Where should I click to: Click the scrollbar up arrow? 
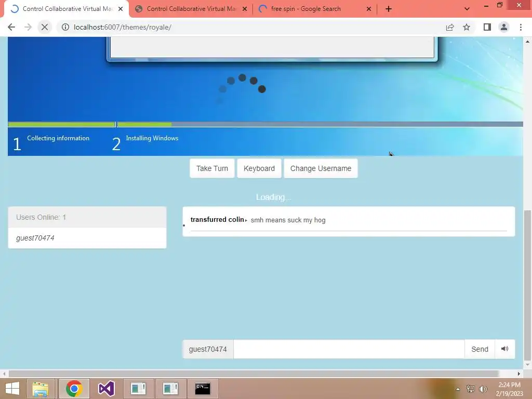(x=528, y=42)
